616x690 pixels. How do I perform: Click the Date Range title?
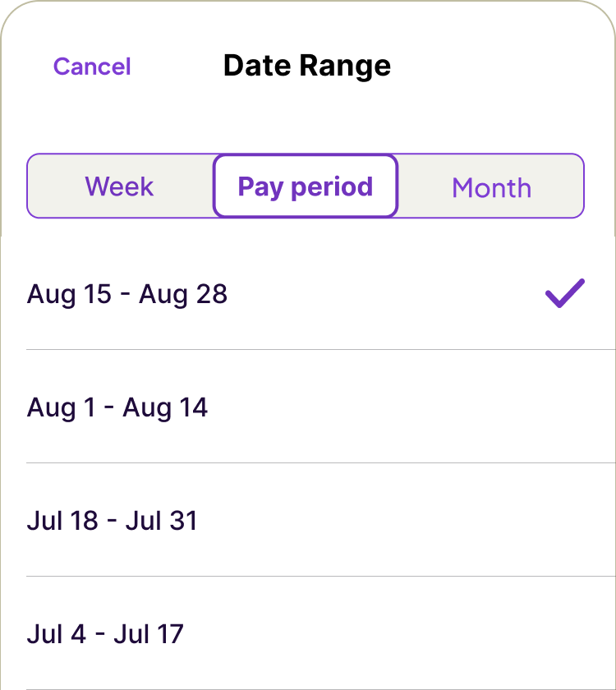coord(307,66)
